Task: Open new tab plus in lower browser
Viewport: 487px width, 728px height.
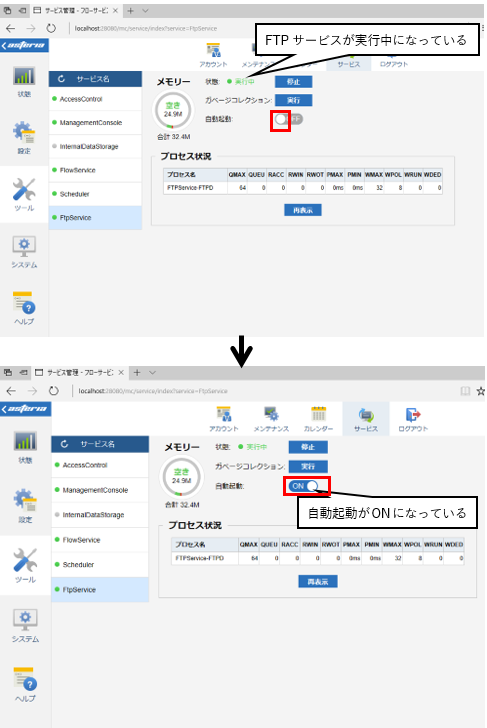Action: pos(136,372)
